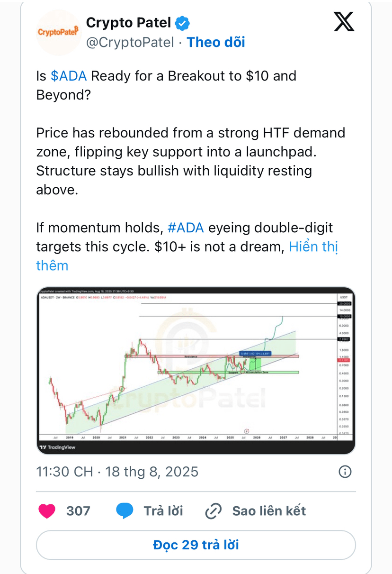Click the 307 likes count

point(78,511)
